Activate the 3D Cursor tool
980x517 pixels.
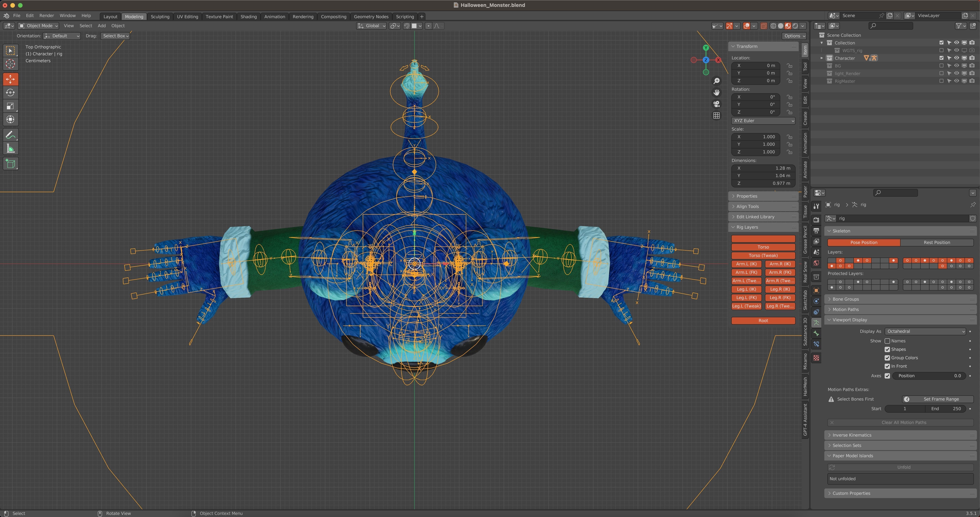10,64
